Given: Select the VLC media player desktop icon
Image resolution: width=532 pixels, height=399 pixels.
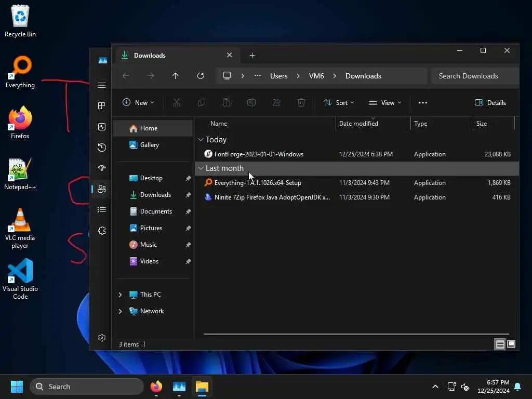Looking at the screenshot, I should point(20,229).
